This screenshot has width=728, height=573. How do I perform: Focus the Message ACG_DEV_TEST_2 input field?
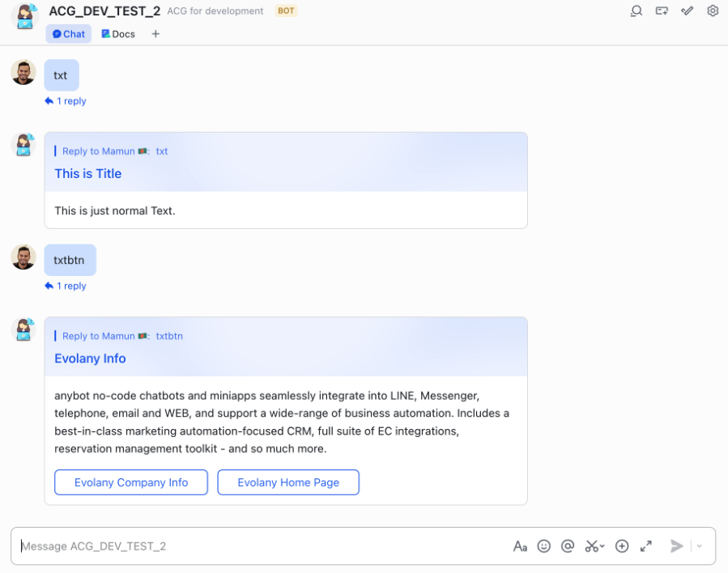pos(259,546)
